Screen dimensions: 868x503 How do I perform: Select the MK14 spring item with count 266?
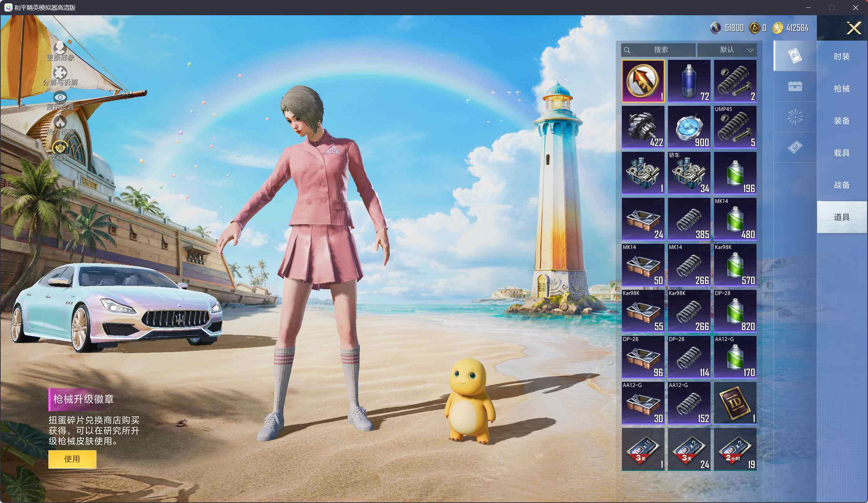click(x=689, y=265)
